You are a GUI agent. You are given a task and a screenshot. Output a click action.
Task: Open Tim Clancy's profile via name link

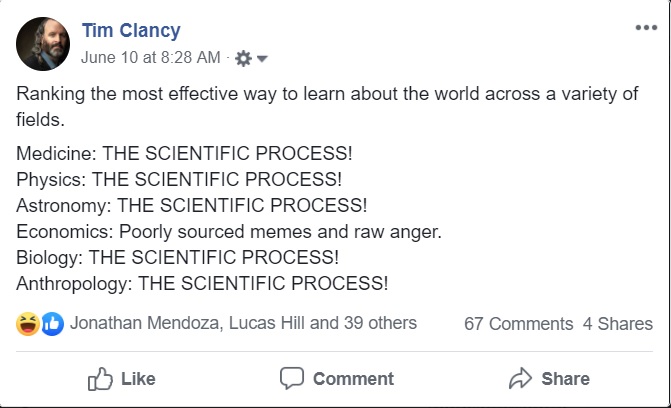131,31
